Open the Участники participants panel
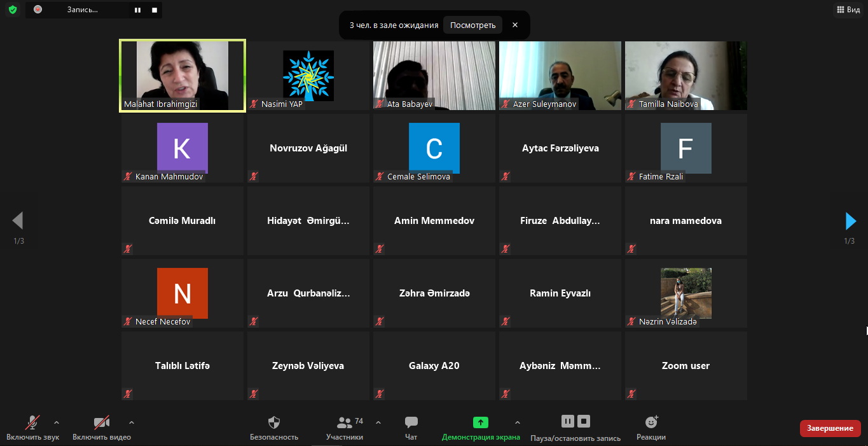Viewport: 868px width, 446px height. pos(345,428)
